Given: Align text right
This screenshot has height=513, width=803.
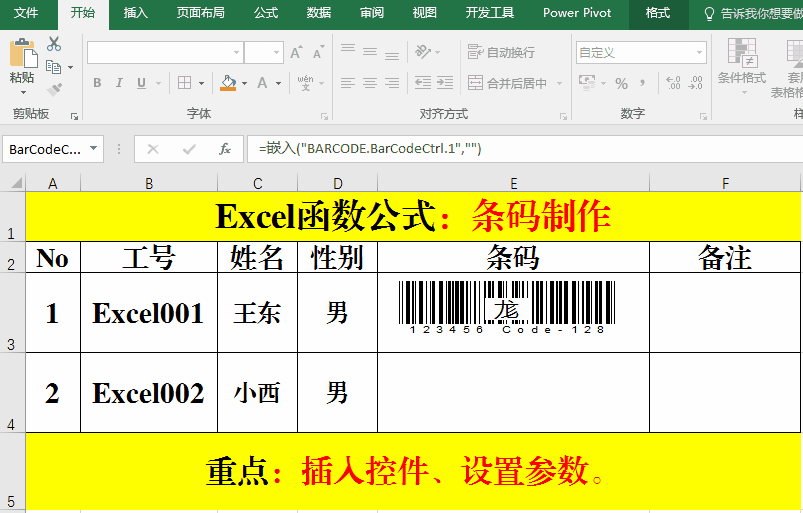Looking at the screenshot, I should click(x=392, y=82).
